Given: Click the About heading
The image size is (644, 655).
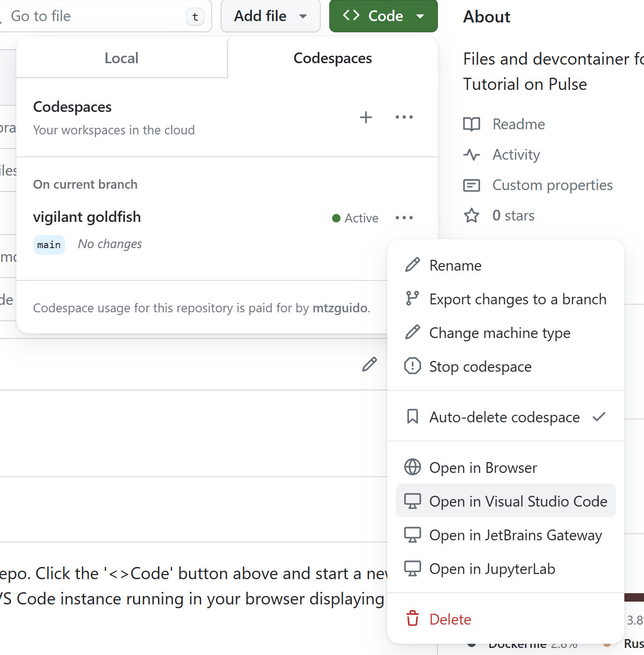Looking at the screenshot, I should (487, 17).
